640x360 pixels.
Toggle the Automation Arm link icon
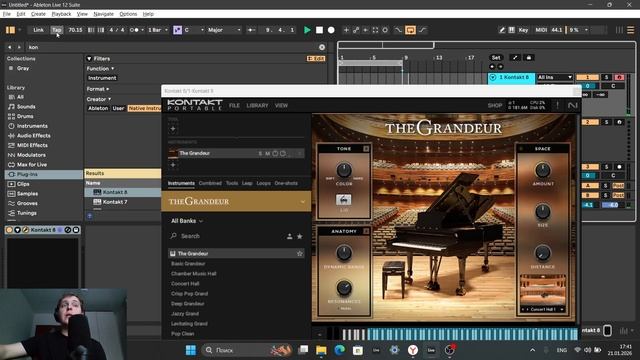pyautogui.click(x=356, y=30)
